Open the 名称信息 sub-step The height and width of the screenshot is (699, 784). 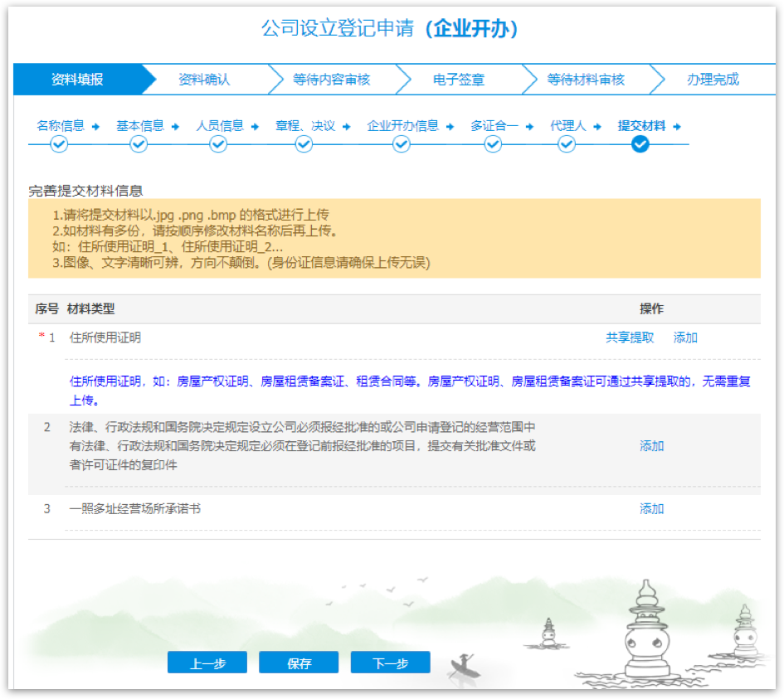click(x=61, y=126)
